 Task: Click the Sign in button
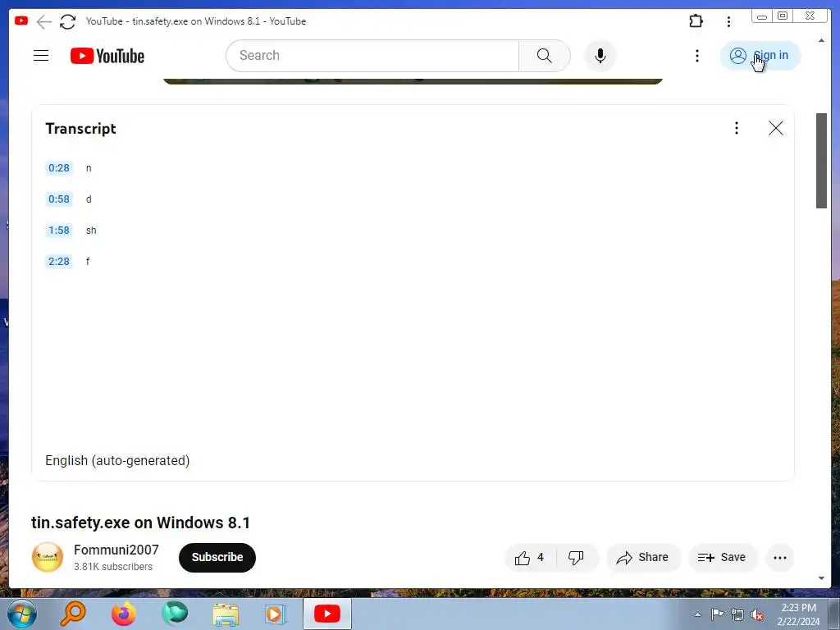click(x=760, y=56)
